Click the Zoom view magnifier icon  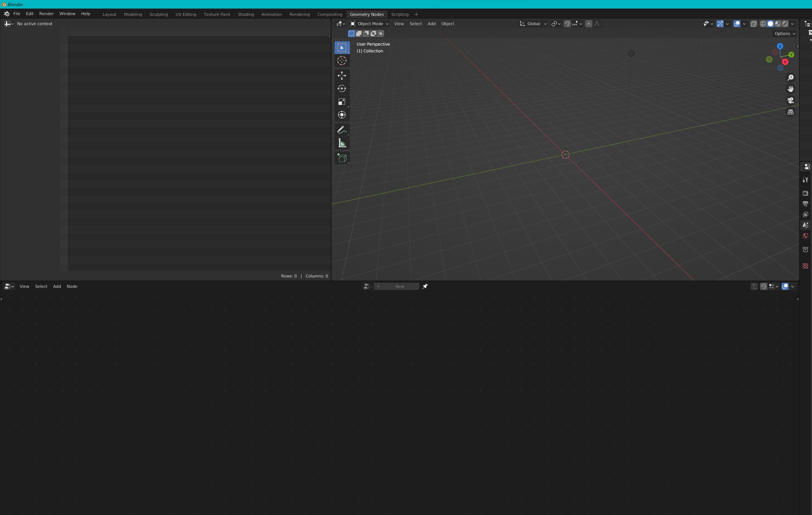(790, 78)
